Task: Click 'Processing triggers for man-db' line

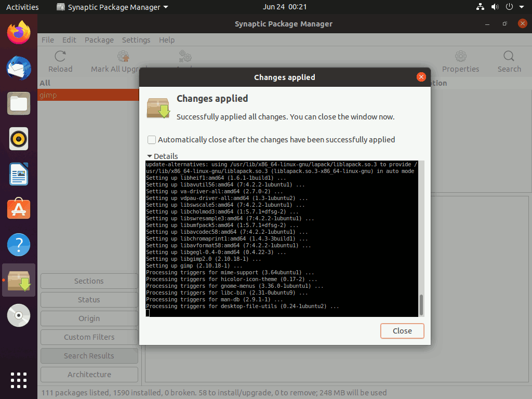Action: (215, 300)
